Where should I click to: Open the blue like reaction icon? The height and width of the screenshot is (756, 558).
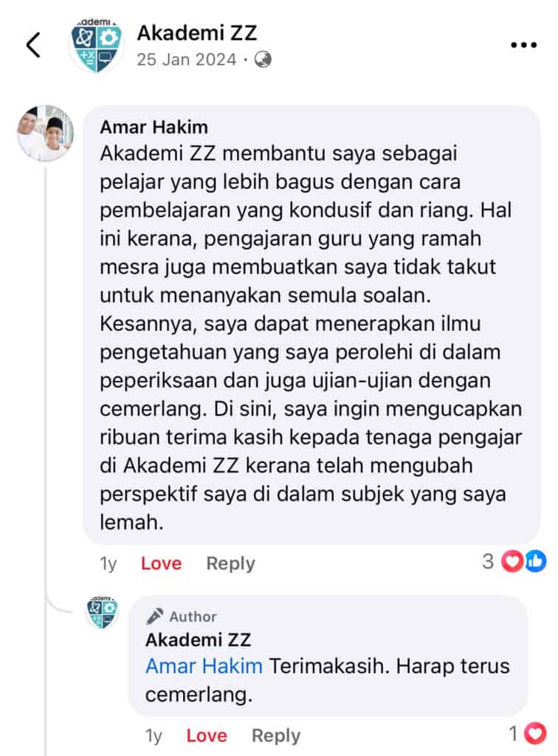pyautogui.click(x=535, y=561)
